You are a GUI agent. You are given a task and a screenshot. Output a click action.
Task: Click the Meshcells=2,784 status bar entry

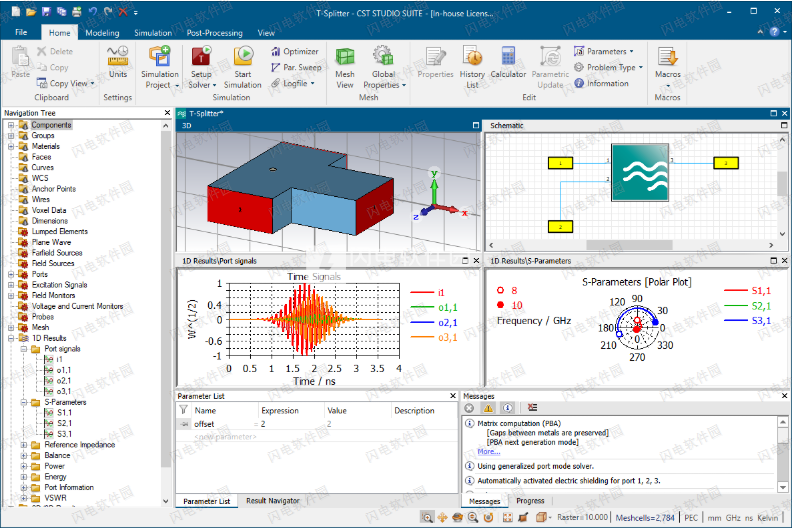[645, 517]
